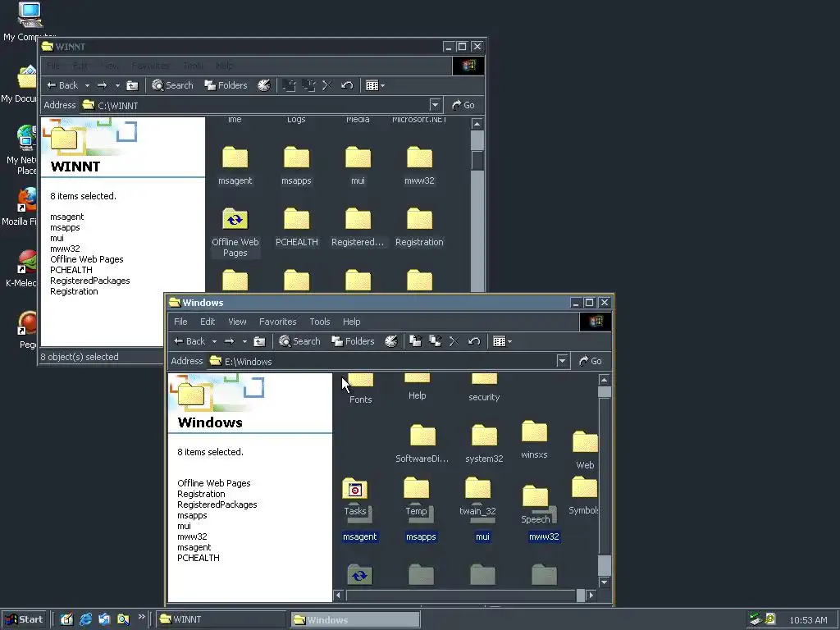Click Go button next to C:\WINNT address
This screenshot has height=630, width=840.
point(463,105)
